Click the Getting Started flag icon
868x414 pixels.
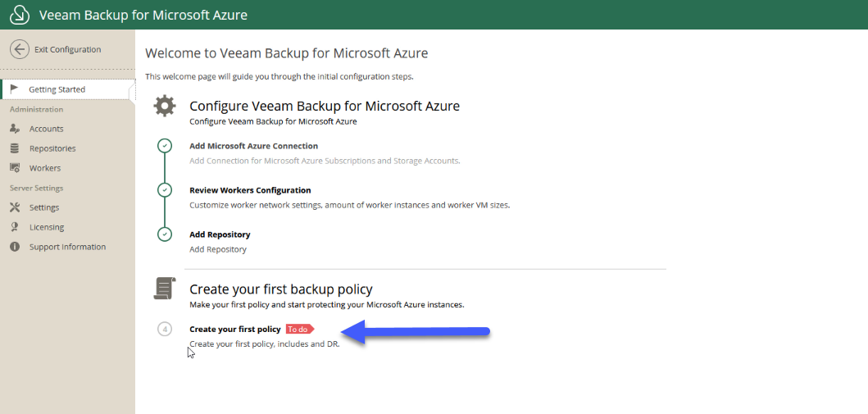15,89
